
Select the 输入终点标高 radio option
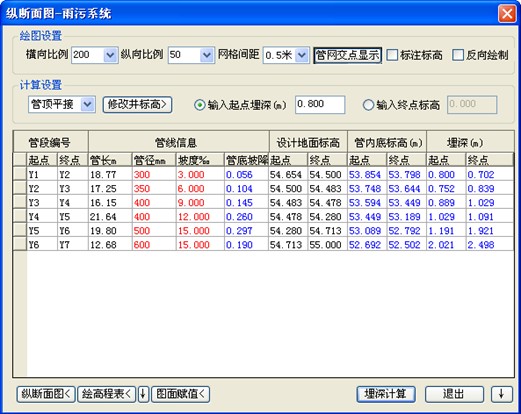pos(368,105)
